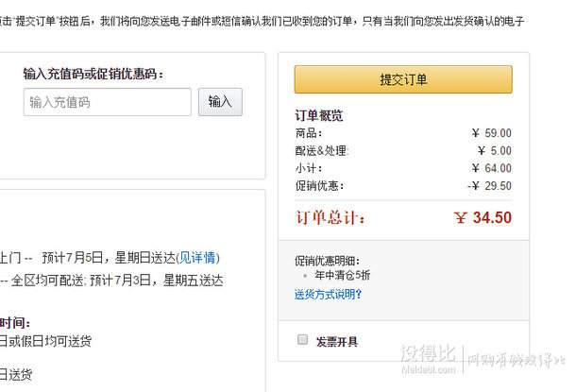Viewport: 576px width, 392px height.
Task: Open the 送货方式说明 shipping info link
Action: [328, 294]
